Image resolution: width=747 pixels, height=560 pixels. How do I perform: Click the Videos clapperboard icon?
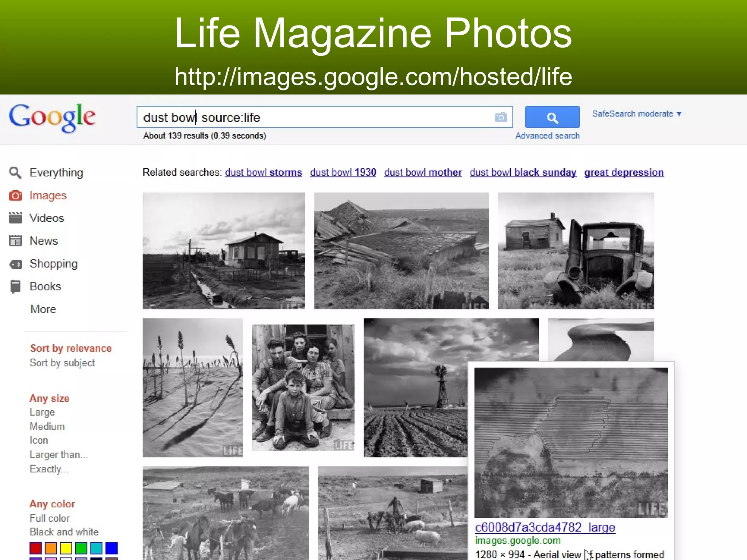tap(15, 218)
